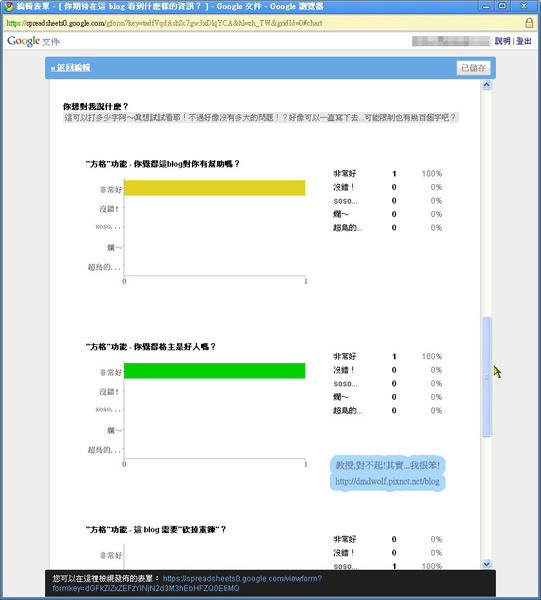
Task: Click the 爛~ axis label in the second chart
Action: (114, 431)
